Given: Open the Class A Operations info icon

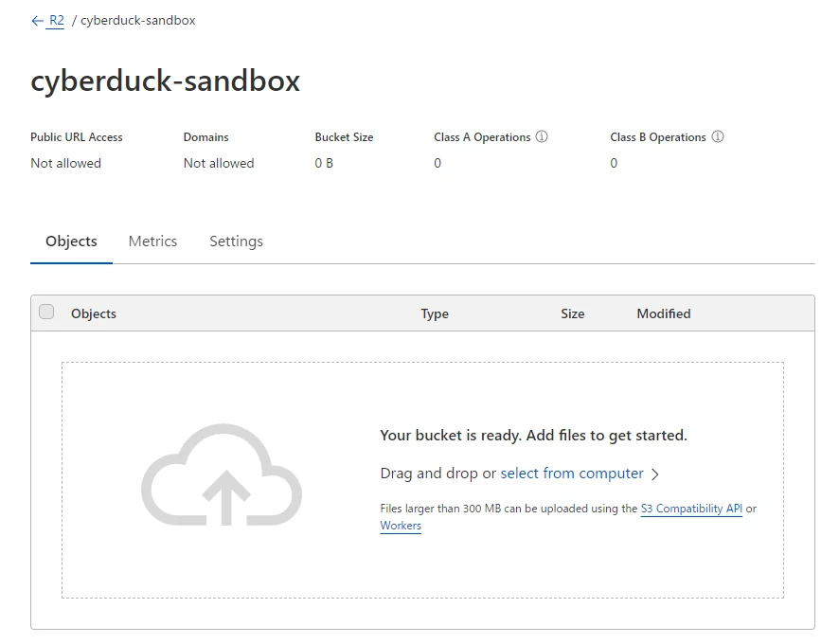Looking at the screenshot, I should point(542,136).
